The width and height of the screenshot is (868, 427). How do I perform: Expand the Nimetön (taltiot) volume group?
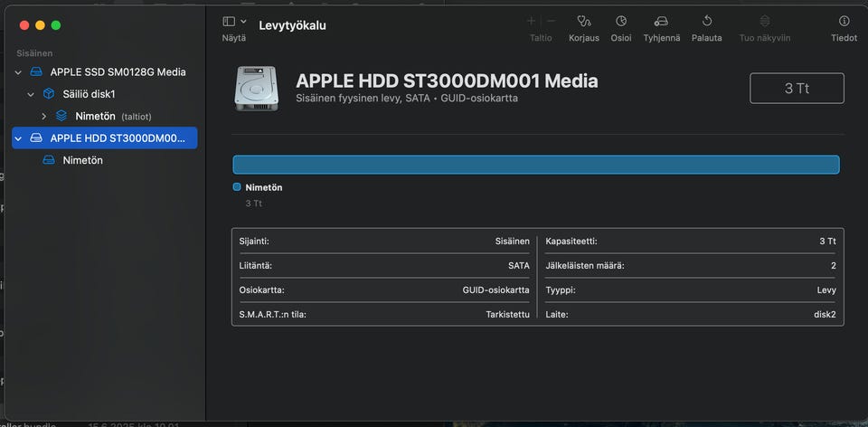44,117
